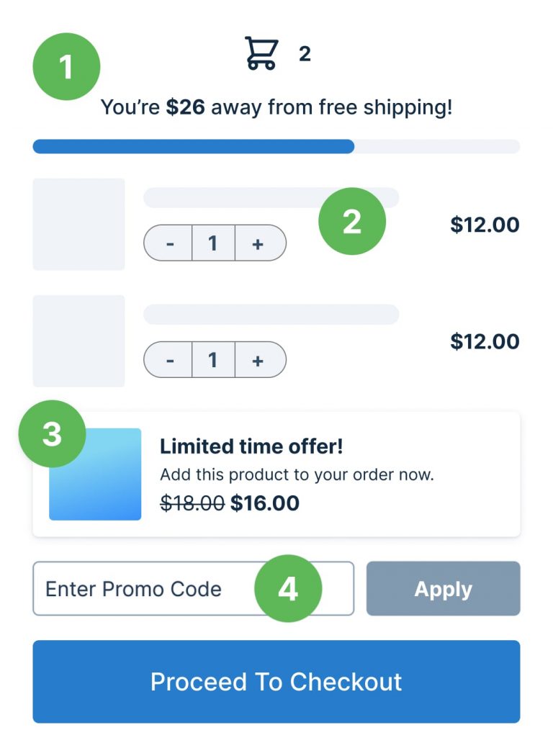Click the first product's placeholder thumbnail
Viewport: 553px width, 756px height.
click(78, 224)
